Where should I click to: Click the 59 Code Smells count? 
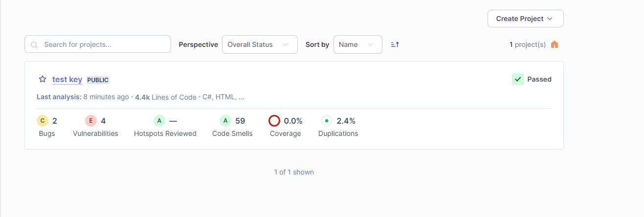(x=240, y=121)
